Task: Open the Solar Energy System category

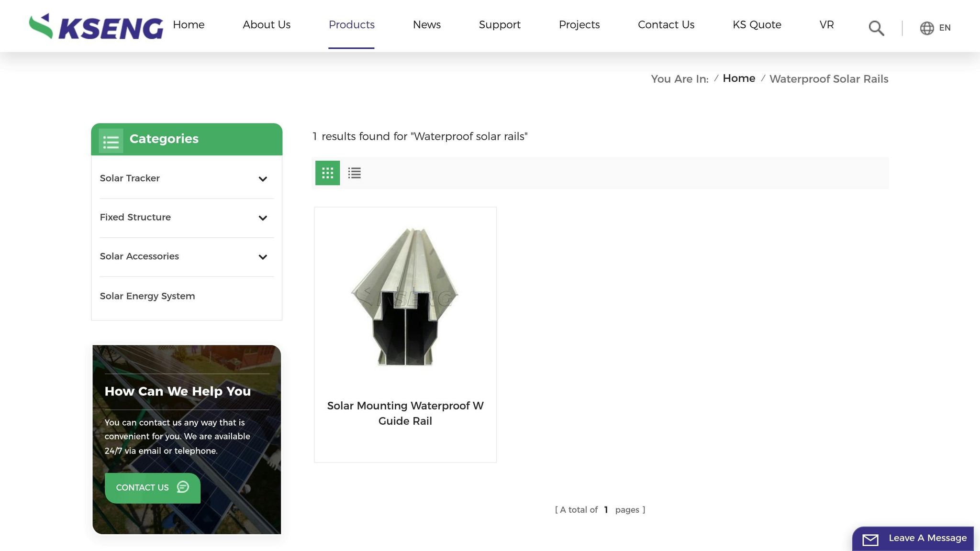Action: (147, 296)
